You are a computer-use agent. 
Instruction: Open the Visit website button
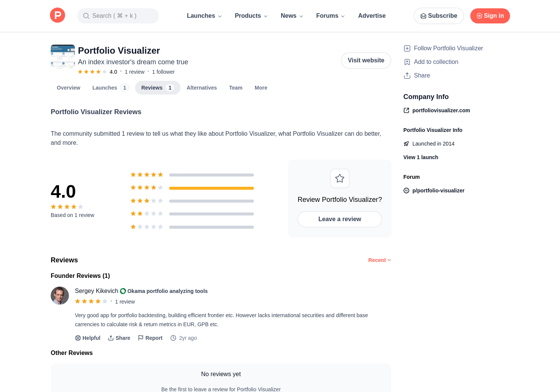click(x=366, y=60)
